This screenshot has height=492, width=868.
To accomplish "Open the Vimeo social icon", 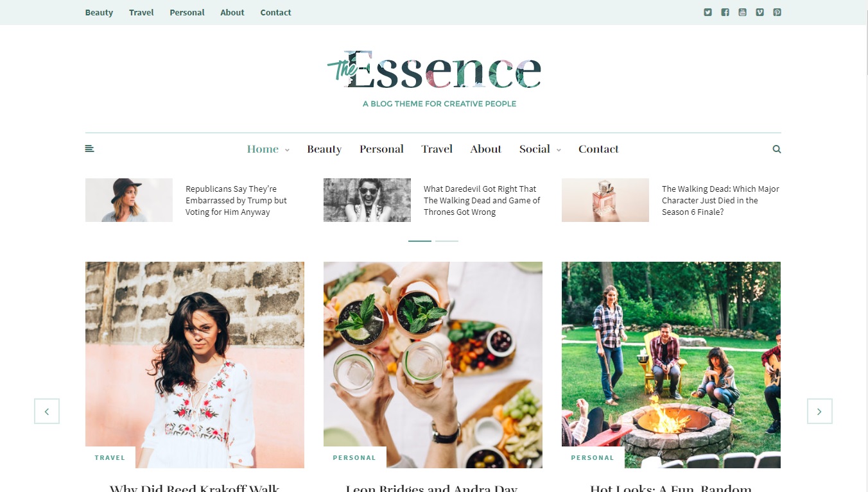I will (x=759, y=12).
